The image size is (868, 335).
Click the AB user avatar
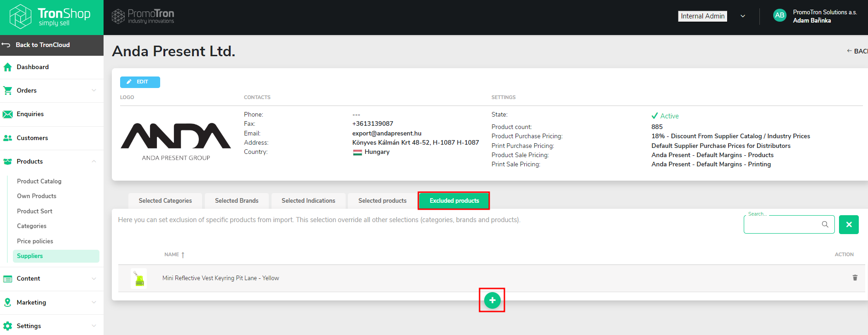pos(780,15)
